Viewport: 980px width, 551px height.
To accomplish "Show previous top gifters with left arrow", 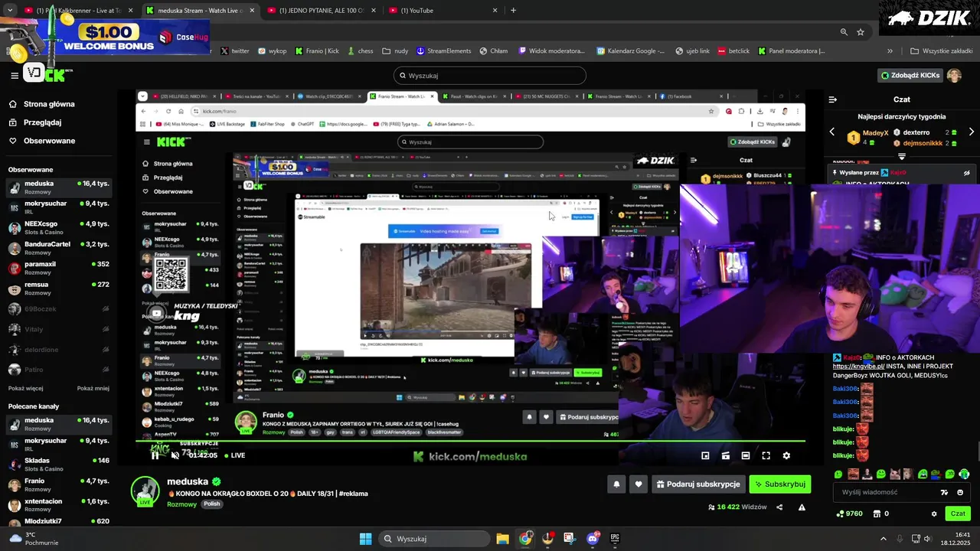I will tap(832, 132).
